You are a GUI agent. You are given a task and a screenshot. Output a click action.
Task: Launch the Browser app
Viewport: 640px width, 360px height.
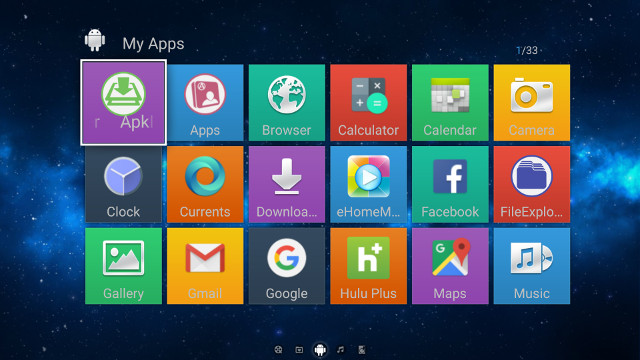coord(287,102)
